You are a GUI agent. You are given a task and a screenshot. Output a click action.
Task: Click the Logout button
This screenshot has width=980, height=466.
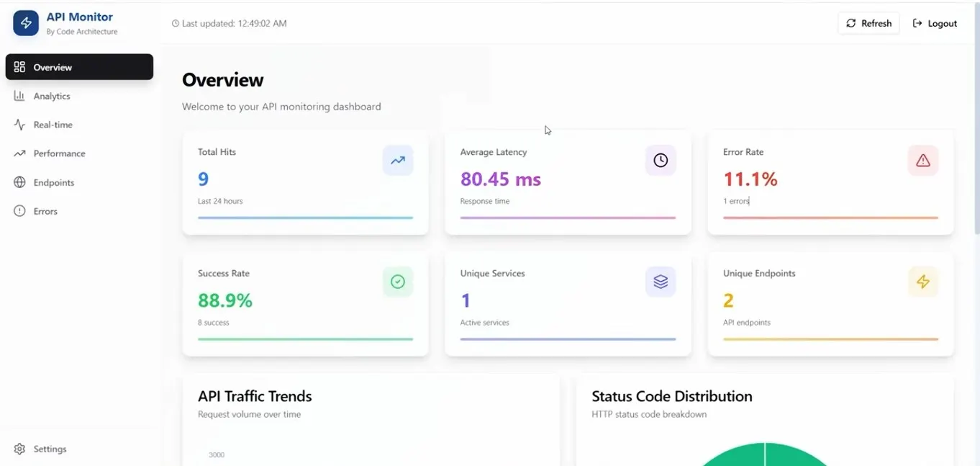coord(935,23)
